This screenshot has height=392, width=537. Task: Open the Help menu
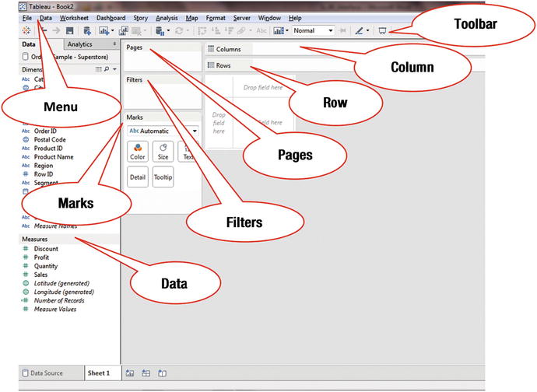point(295,18)
